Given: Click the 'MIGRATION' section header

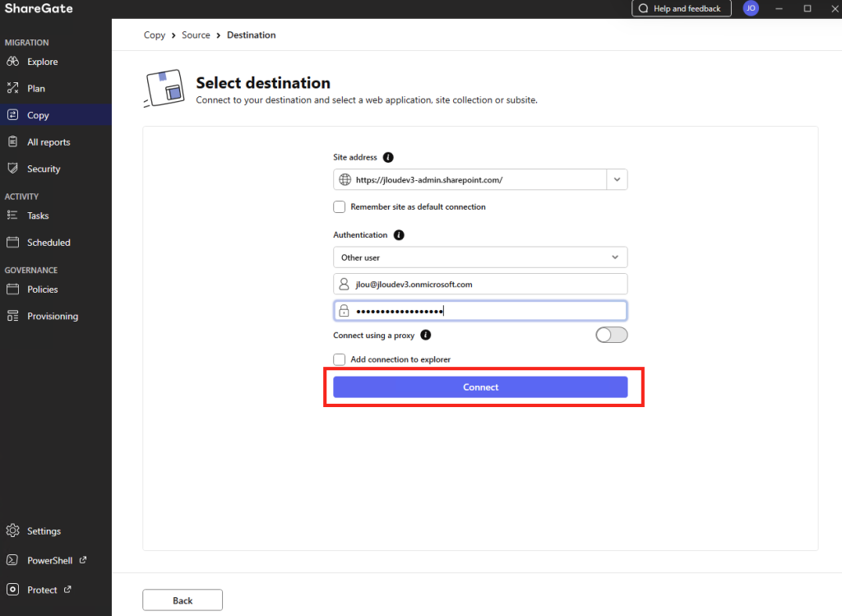Looking at the screenshot, I should [x=27, y=43].
